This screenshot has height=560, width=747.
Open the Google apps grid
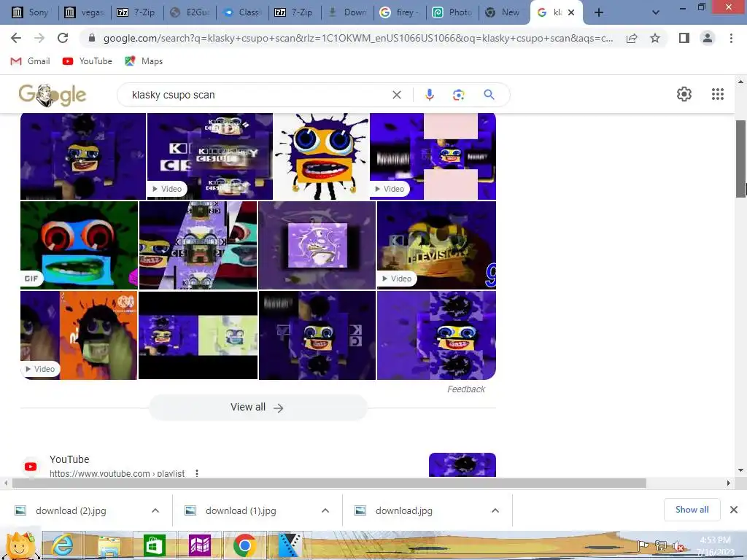(718, 94)
